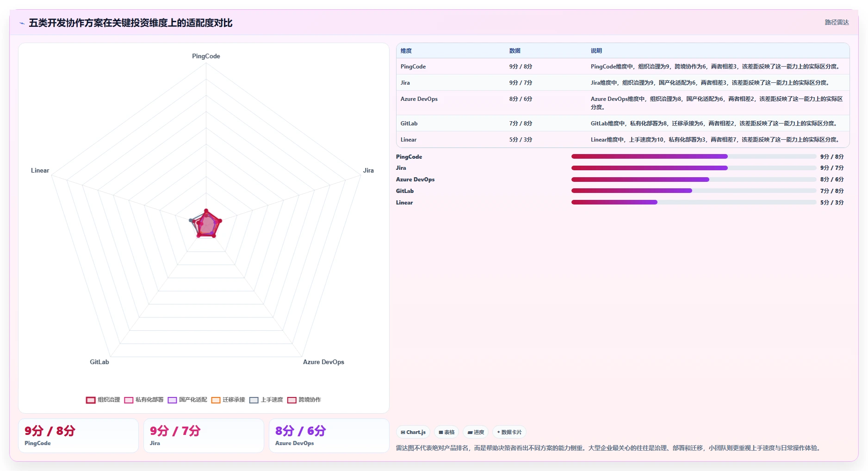Toggle the 组织治理 legend series
This screenshot has width=868, height=471.
pos(103,400)
